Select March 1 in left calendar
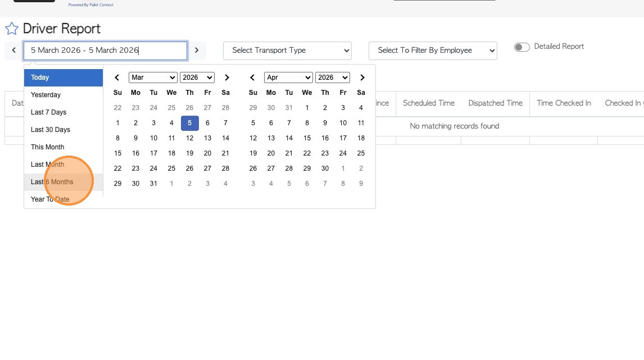The width and height of the screenshot is (644, 360). tap(117, 123)
